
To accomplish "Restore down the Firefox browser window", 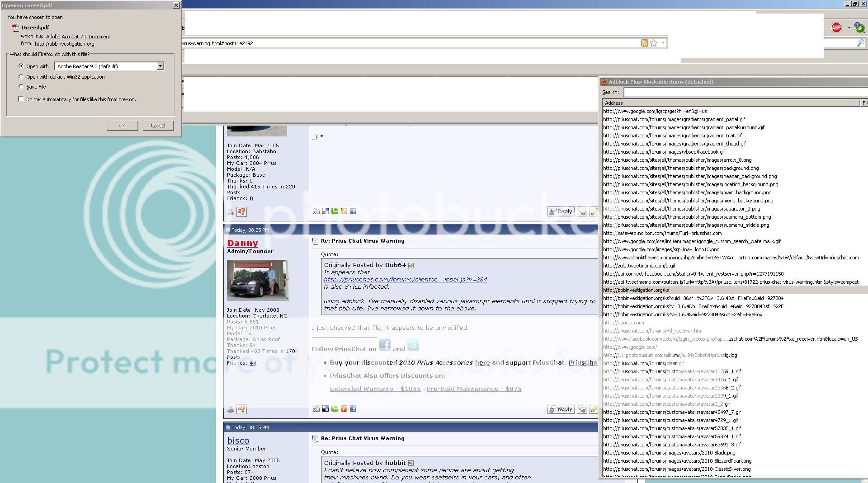I will [x=854, y=4].
